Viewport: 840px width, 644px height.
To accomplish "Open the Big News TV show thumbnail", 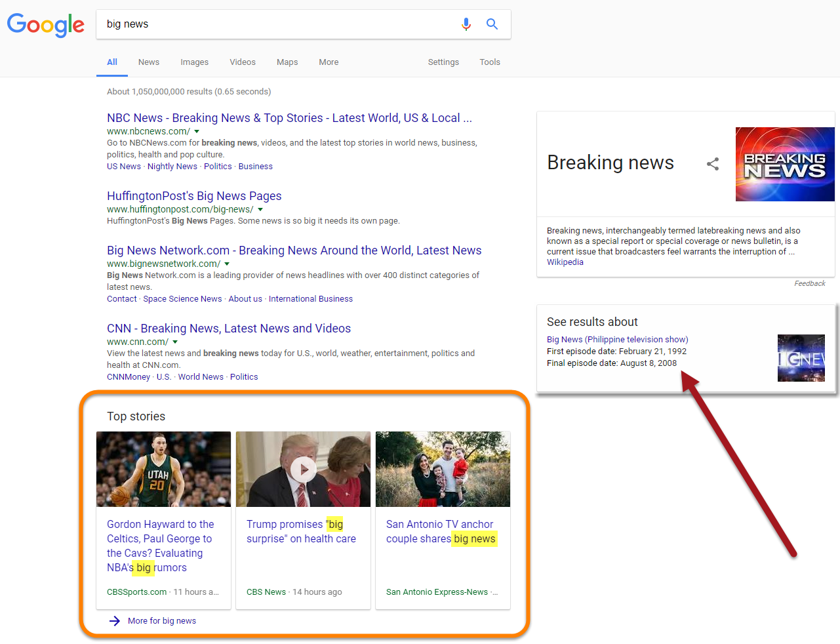I will [801, 358].
